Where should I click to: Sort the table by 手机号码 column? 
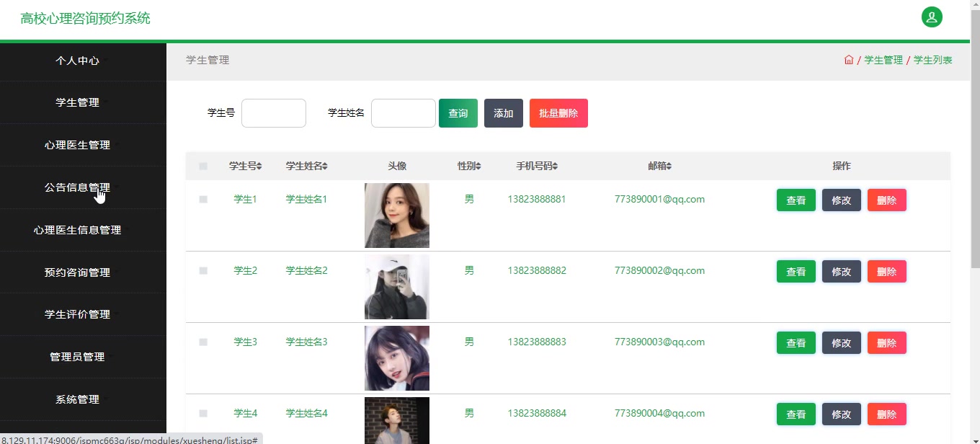(x=537, y=166)
